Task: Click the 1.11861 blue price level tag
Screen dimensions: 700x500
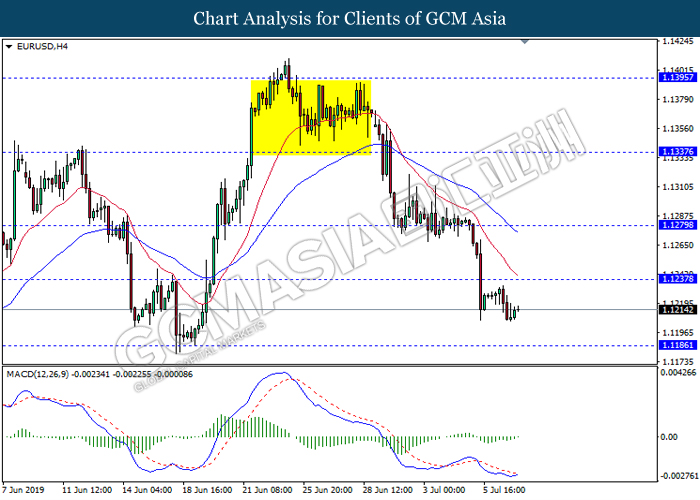Action: pos(678,345)
